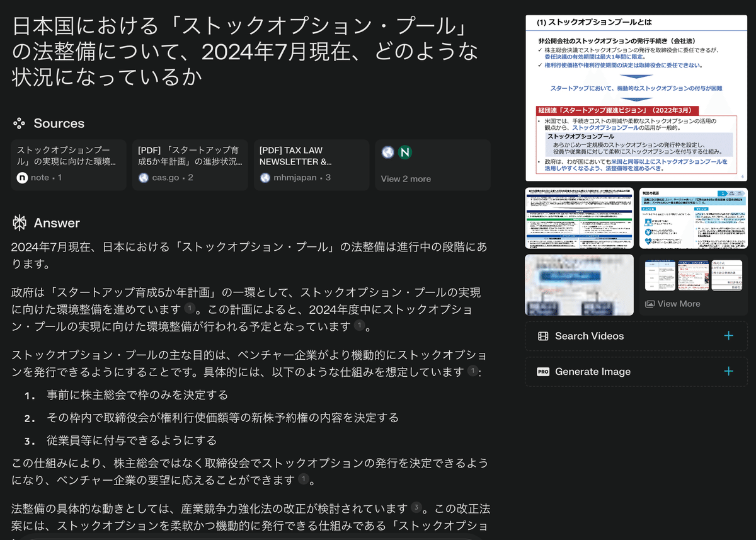The height and width of the screenshot is (540, 756).
Task: Click list item about 取締役会が権利行使価額
Action: pos(223,417)
